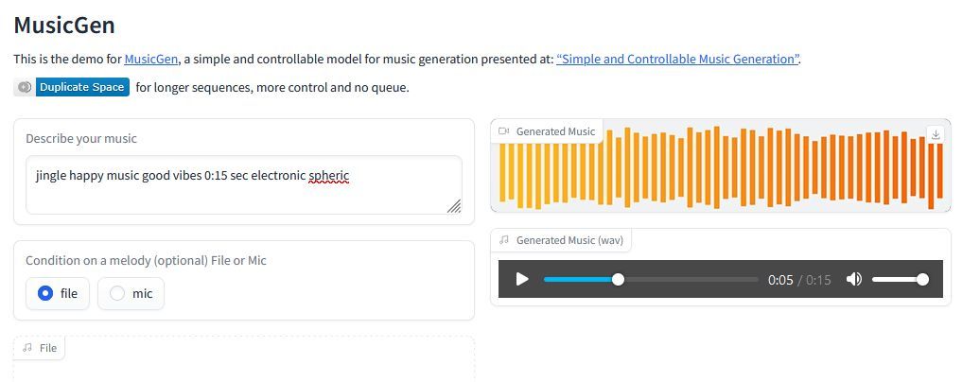Screen dimensions: 980x382
Task: Click the video camera icon in Generated Music label
Action: click(x=504, y=131)
